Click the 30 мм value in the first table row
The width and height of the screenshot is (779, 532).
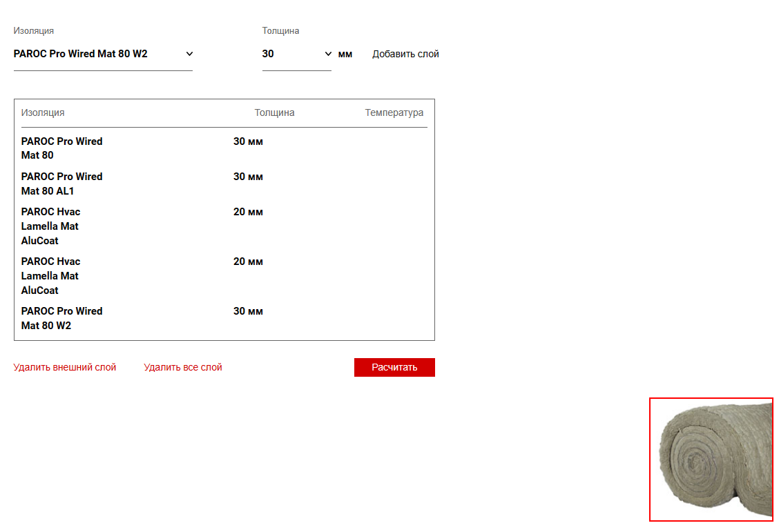click(248, 141)
